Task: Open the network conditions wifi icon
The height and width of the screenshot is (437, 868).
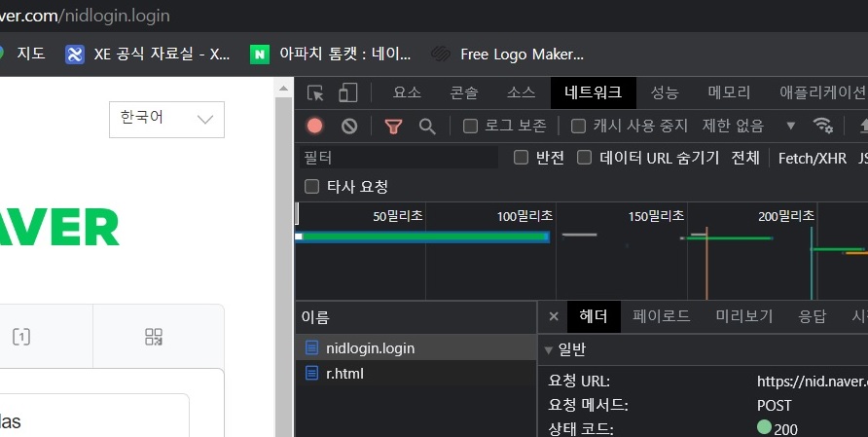Action: click(823, 126)
